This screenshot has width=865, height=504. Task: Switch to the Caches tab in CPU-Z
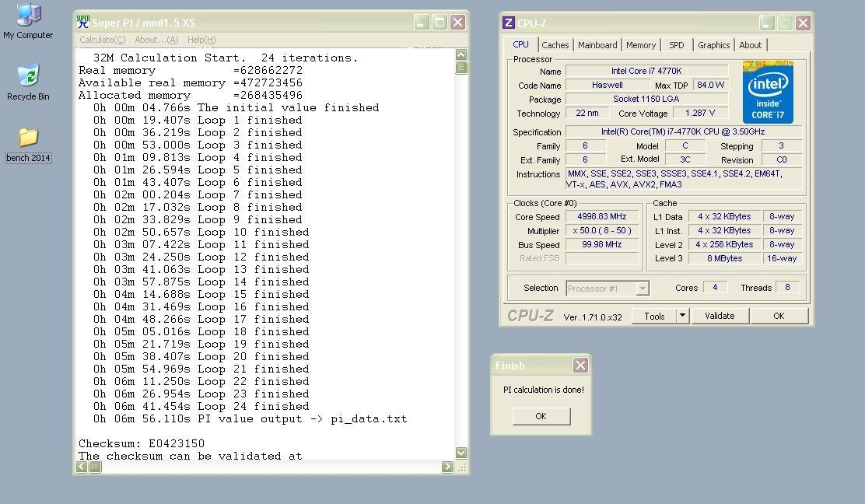point(555,45)
